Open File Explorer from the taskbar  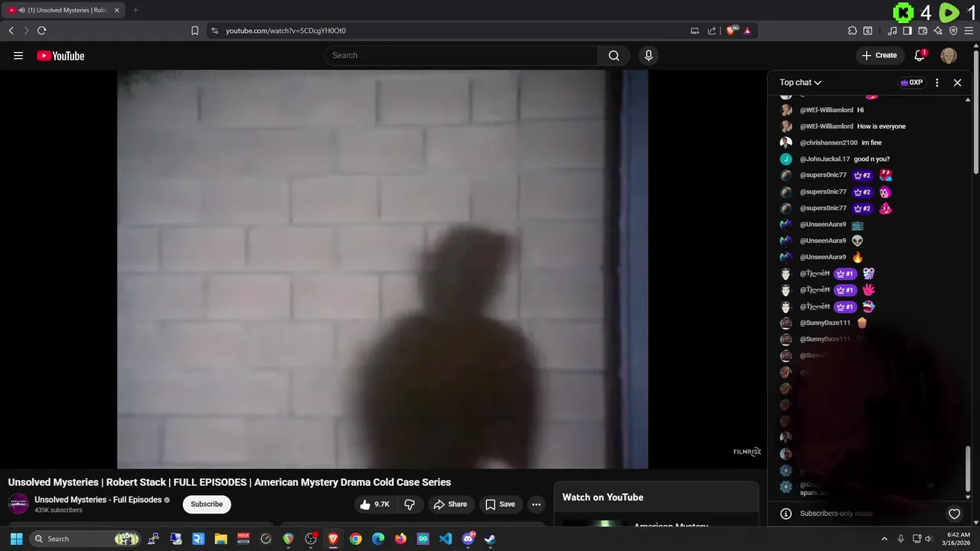click(220, 539)
